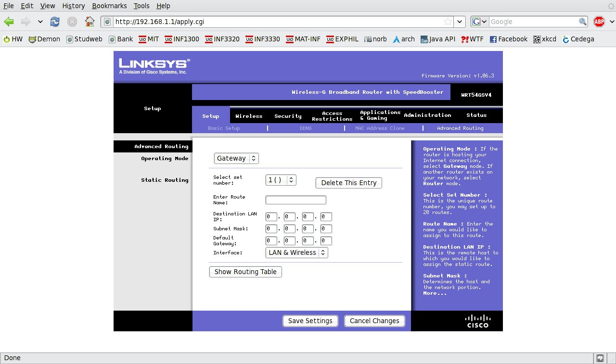Click first octet of Default Gateway
Screen dimensions: 616x364
(x=271, y=241)
